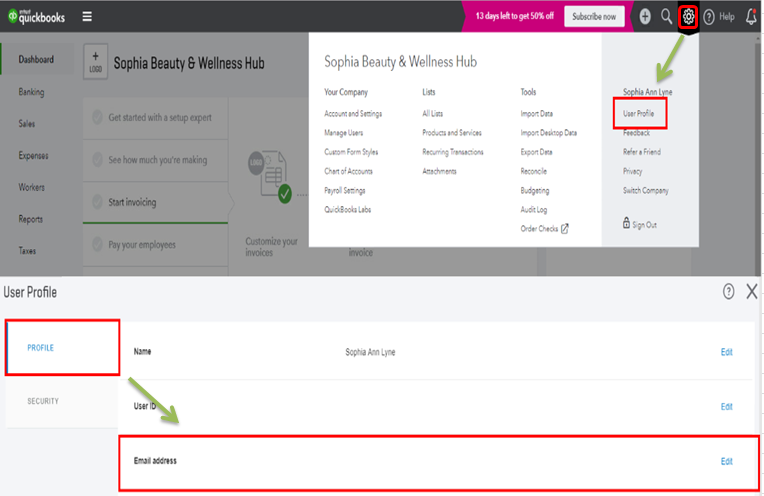Open Dashboard in sidebar

[x=36, y=59]
